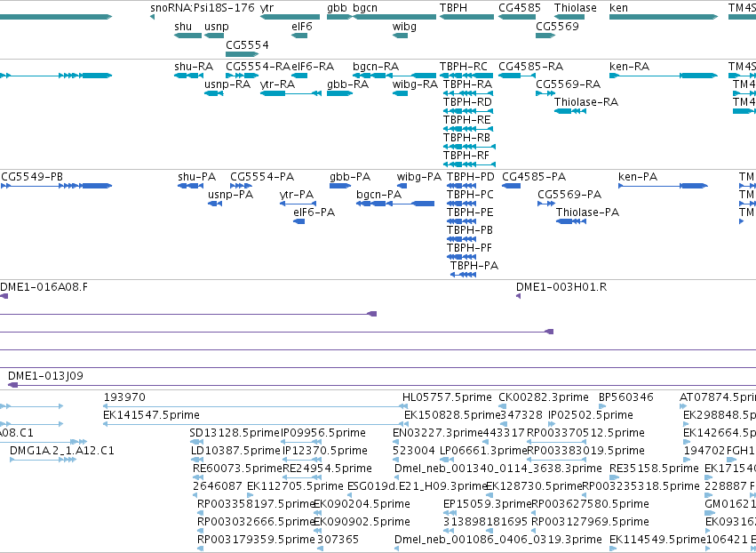Click the CG4585-PA protein label
The height and width of the screenshot is (553, 756).
point(534,177)
